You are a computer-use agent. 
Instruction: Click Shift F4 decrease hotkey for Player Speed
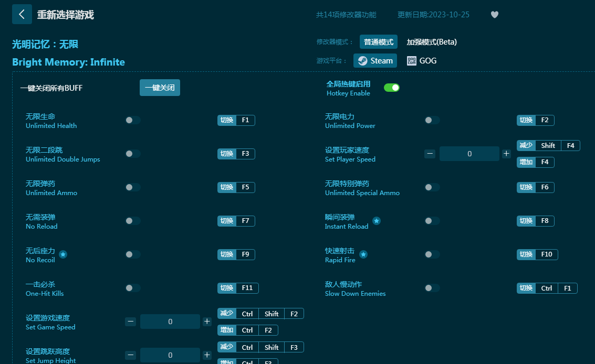point(548,146)
